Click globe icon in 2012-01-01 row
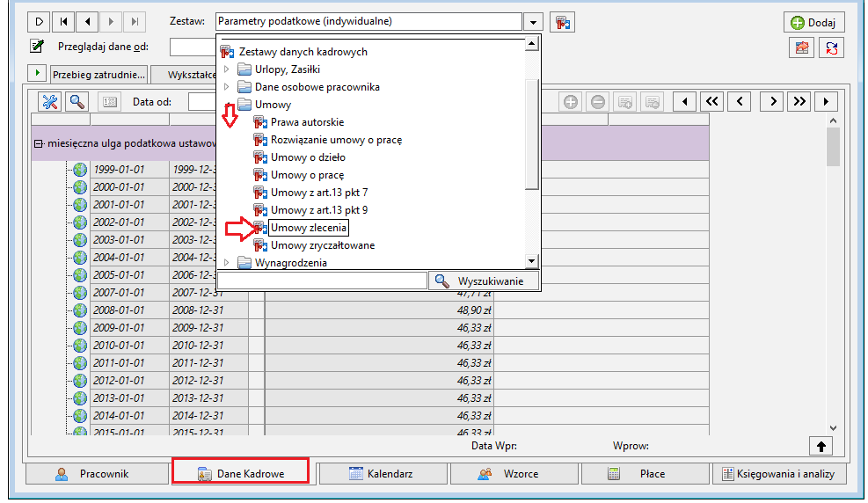 pyautogui.click(x=80, y=380)
